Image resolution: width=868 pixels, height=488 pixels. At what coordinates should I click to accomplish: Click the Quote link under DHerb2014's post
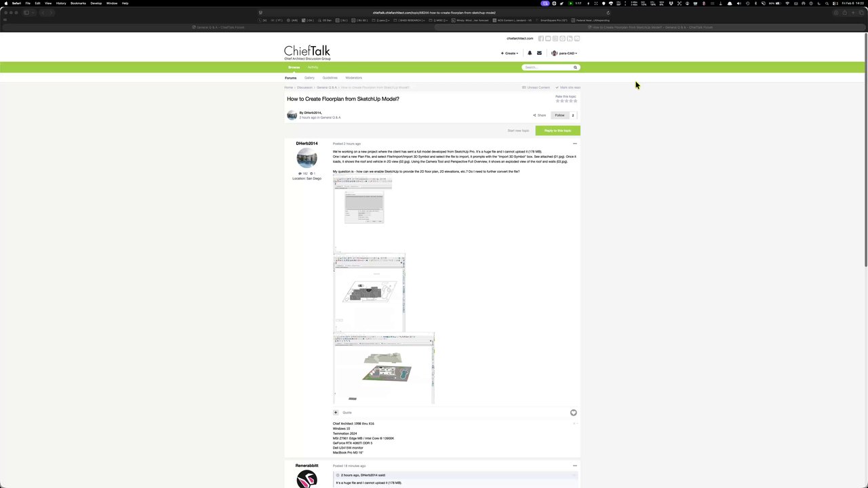(x=347, y=413)
